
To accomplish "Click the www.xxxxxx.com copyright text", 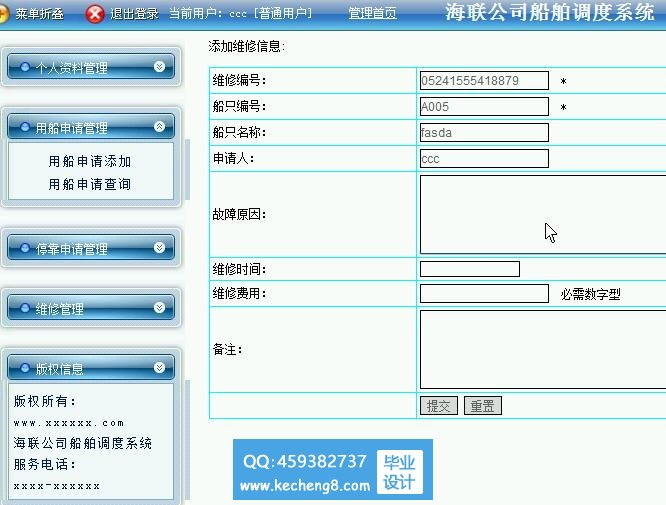I will pyautogui.click(x=68, y=423).
